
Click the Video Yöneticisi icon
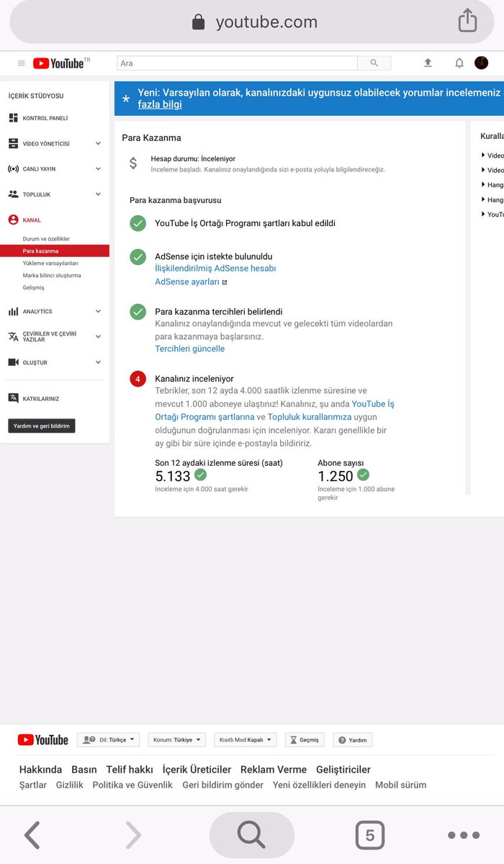(13, 143)
